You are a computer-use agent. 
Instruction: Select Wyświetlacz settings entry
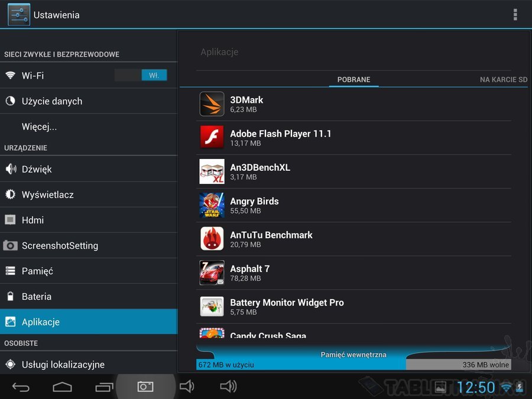point(89,194)
